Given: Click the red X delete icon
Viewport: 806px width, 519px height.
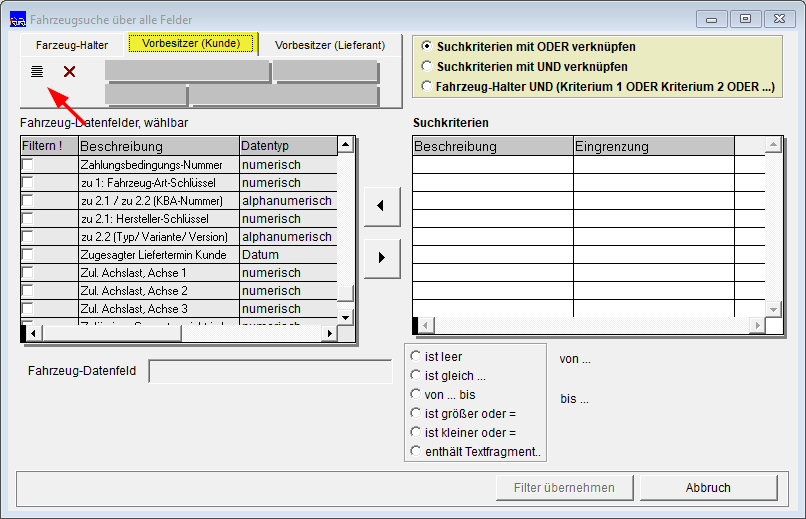Looking at the screenshot, I should click(69, 71).
